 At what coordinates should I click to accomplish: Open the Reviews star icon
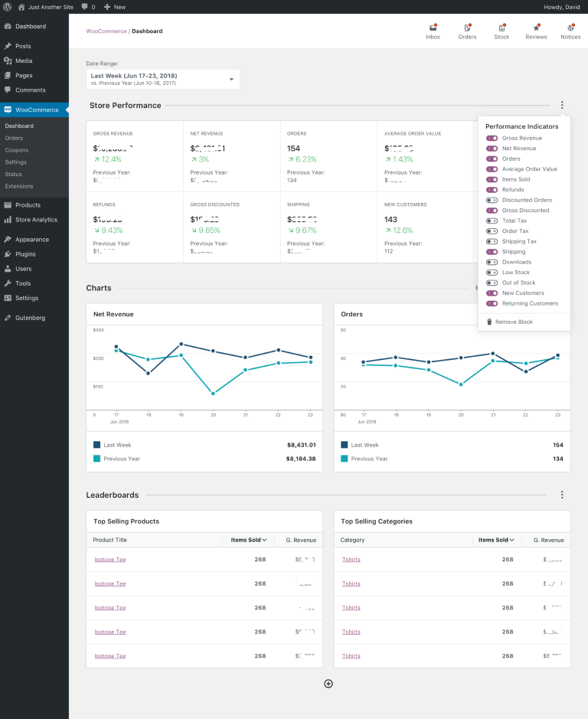(x=536, y=28)
